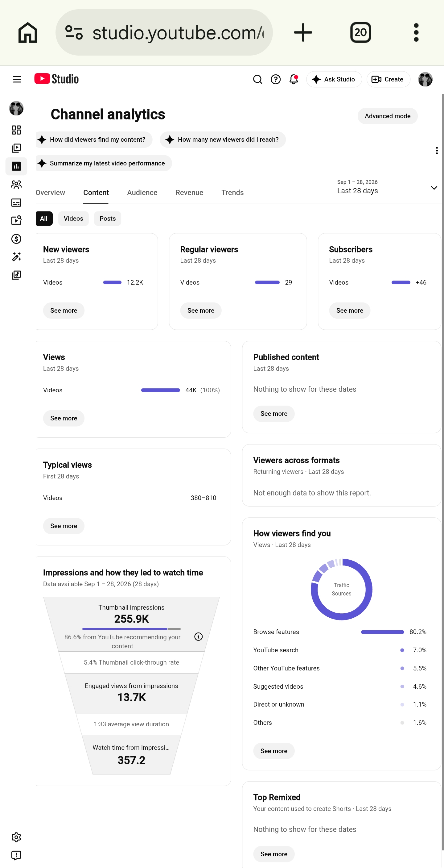This screenshot has width=444, height=868.
Task: Click See more under How viewers find you
Action: [274, 751]
